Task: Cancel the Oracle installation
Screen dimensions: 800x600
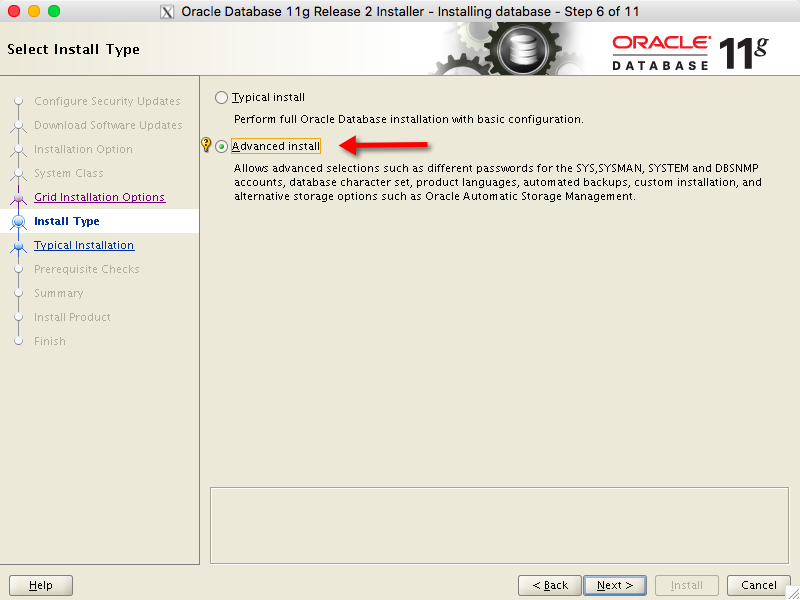Action: tap(759, 585)
